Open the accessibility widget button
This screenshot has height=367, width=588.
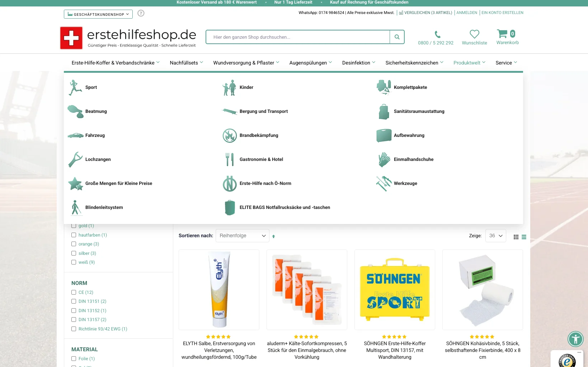(575, 339)
